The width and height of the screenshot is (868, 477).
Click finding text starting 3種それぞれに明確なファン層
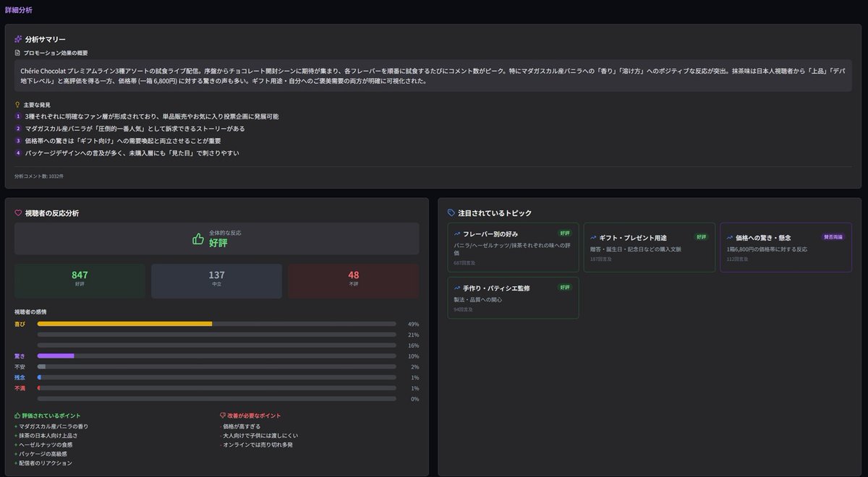point(152,116)
